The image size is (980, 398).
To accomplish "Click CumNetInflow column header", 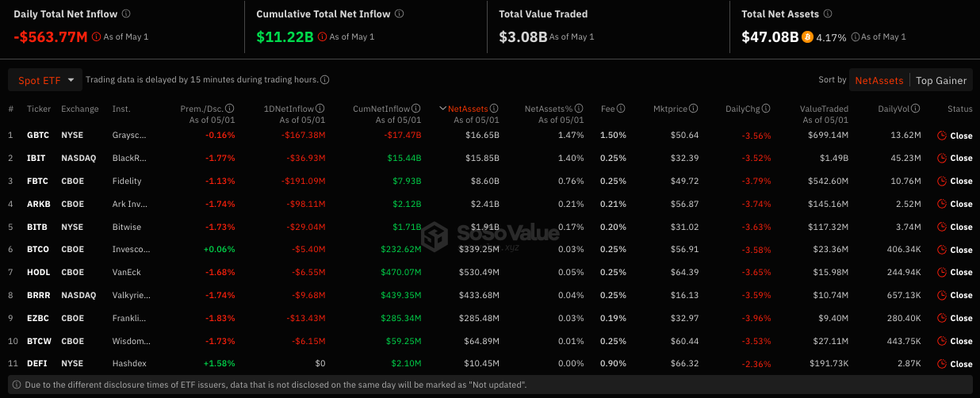I will tap(382, 109).
